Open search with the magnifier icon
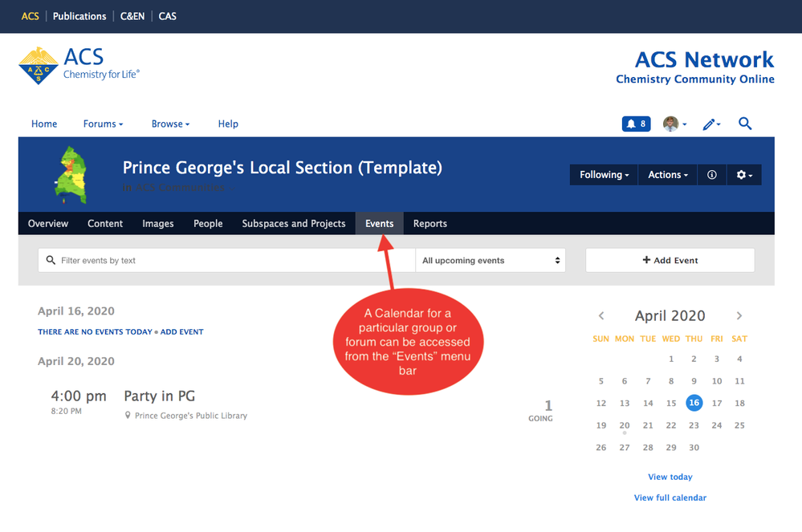This screenshot has height=532, width=802. [x=745, y=124]
